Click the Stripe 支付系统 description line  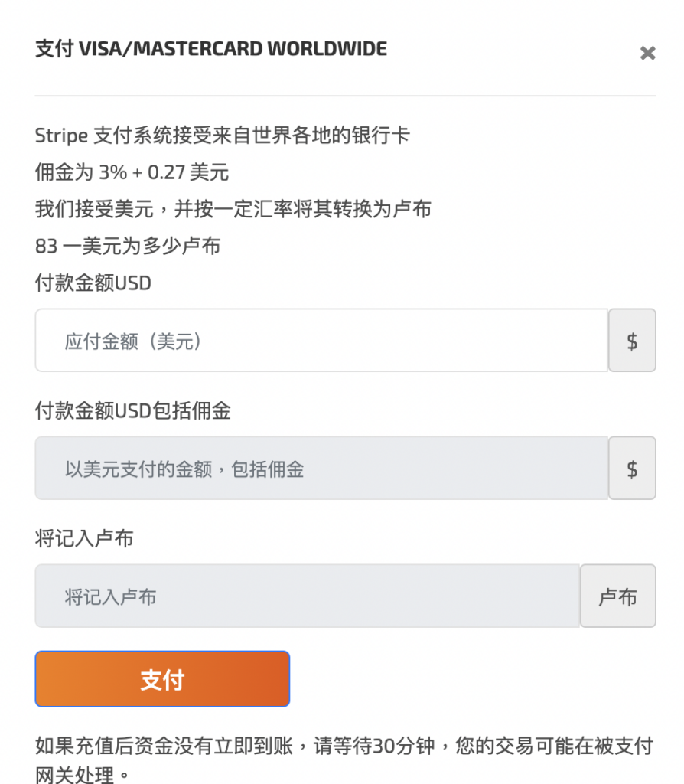point(223,136)
